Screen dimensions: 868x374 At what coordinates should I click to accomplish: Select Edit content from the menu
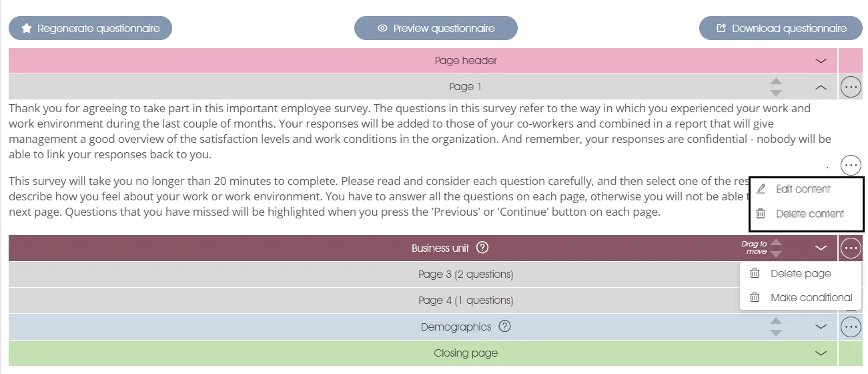(x=803, y=189)
